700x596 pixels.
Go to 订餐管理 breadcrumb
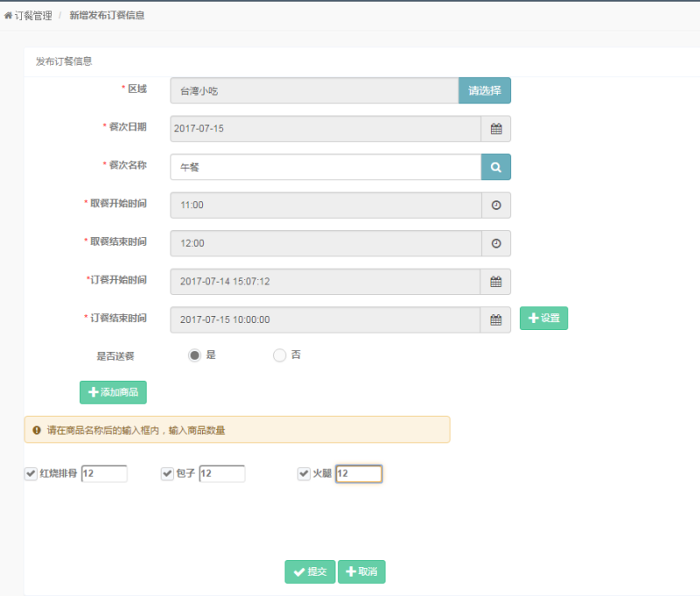click(x=33, y=16)
